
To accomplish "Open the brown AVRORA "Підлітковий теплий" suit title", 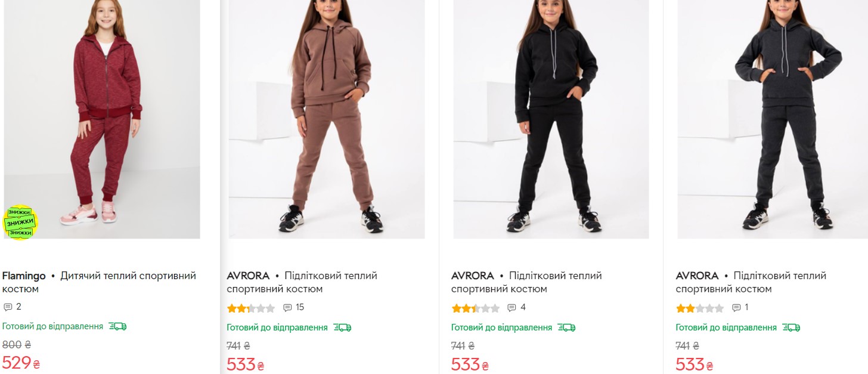I will [x=302, y=282].
